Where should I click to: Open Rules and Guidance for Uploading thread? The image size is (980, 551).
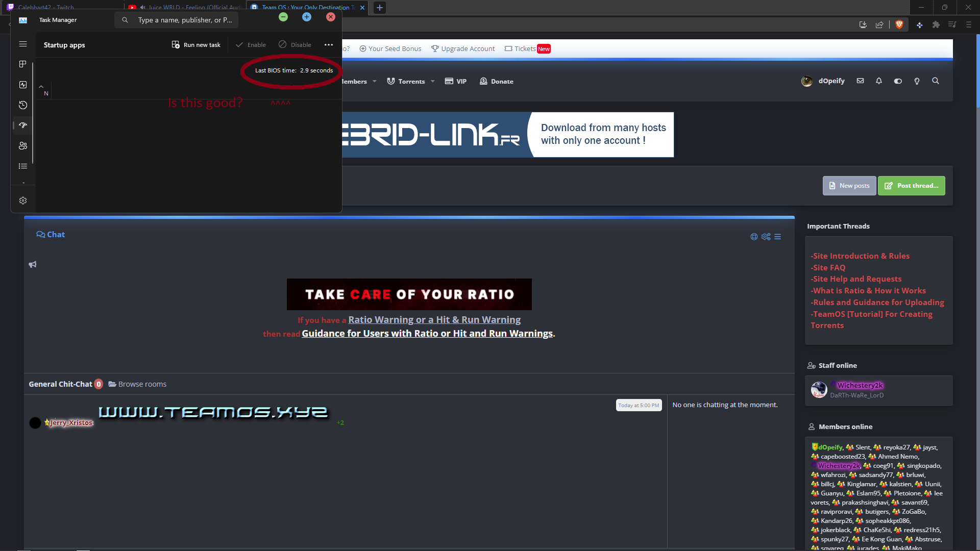877,303
